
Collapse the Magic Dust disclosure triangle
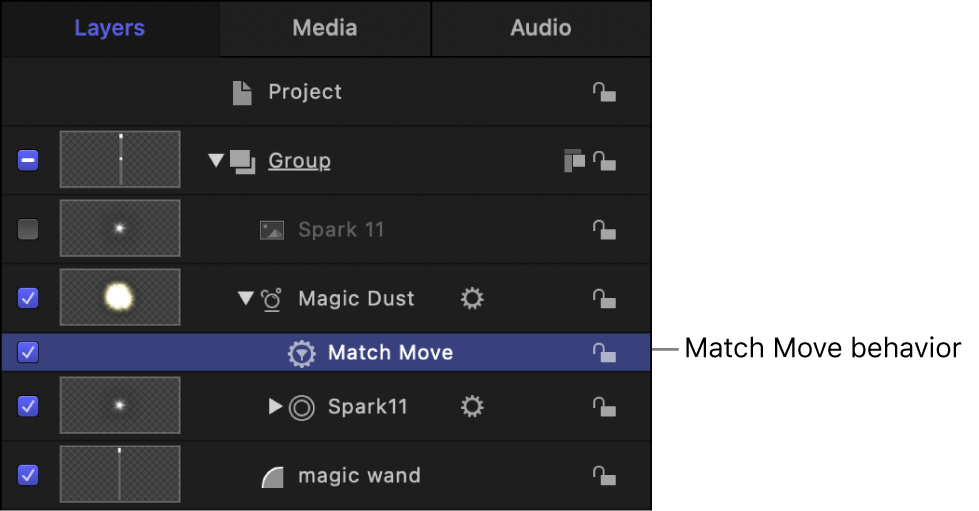245,298
